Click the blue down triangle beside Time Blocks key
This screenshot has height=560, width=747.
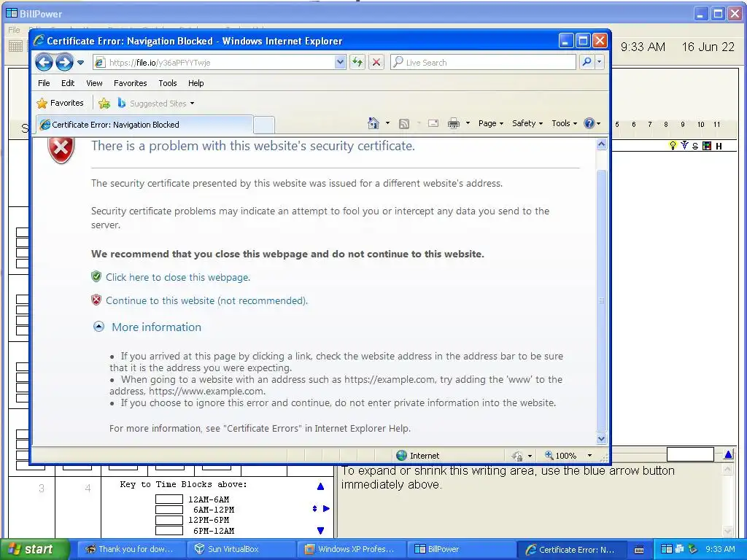coord(320,531)
